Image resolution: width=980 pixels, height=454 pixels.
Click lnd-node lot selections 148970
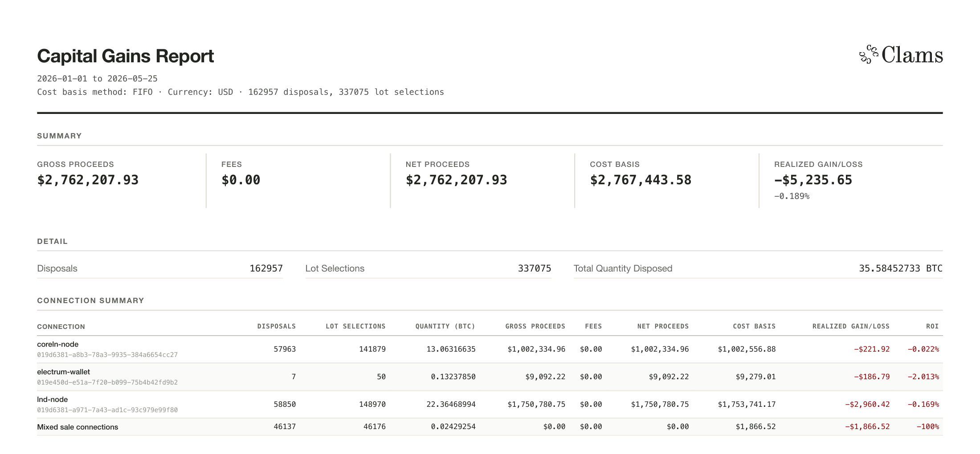coord(372,405)
